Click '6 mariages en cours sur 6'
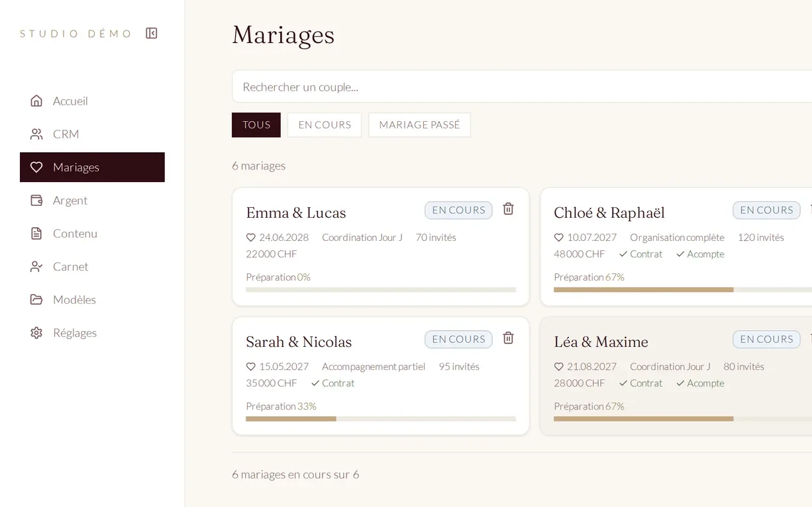This screenshot has height=507, width=812. [x=295, y=475]
